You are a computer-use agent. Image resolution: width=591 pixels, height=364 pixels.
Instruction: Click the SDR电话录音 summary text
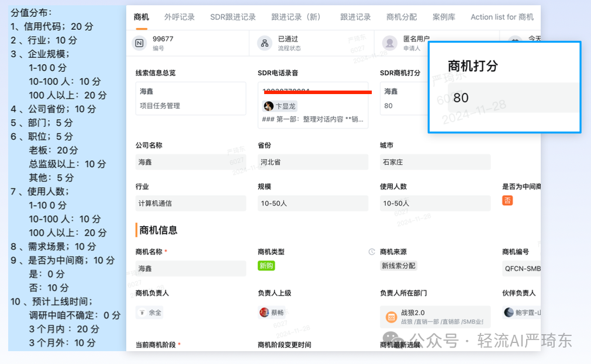click(x=313, y=119)
